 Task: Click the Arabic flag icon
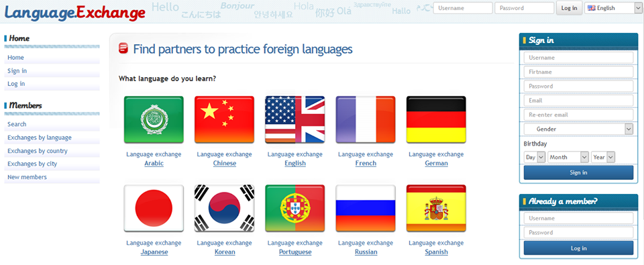154,119
